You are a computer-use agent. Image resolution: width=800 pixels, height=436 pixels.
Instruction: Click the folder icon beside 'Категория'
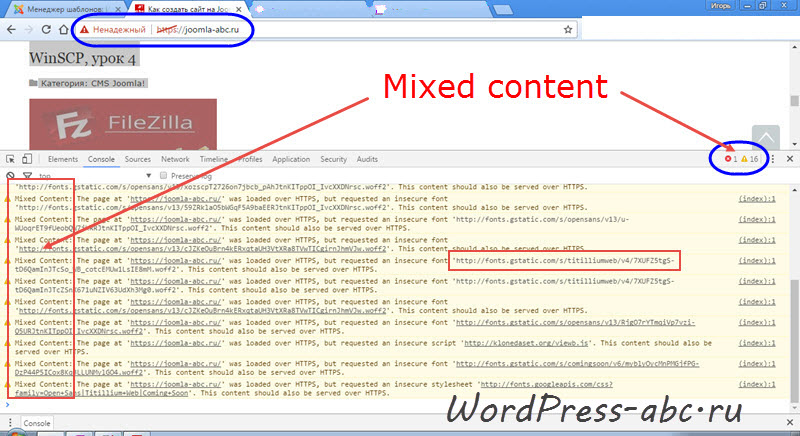[33, 83]
